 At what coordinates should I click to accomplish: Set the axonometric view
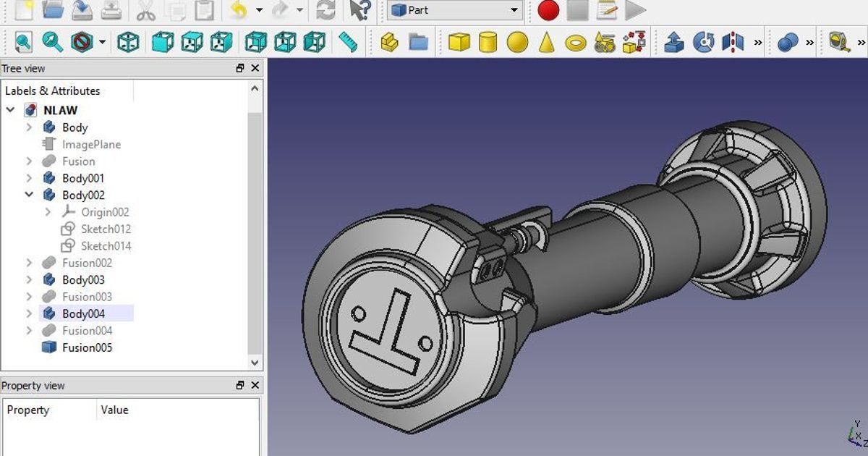click(x=127, y=41)
